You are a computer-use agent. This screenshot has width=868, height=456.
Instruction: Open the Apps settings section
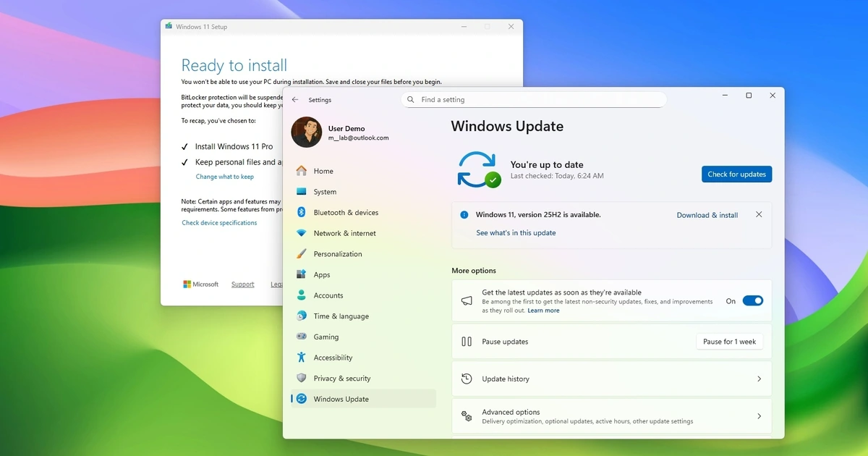pos(322,275)
